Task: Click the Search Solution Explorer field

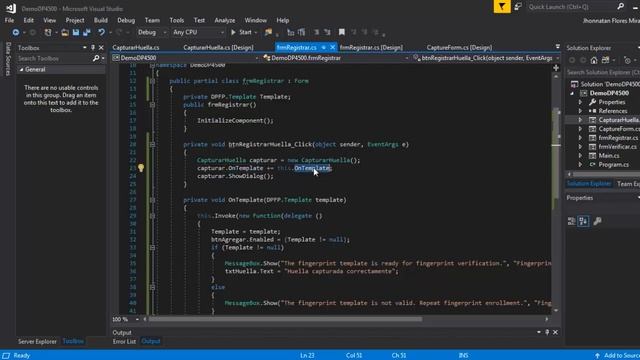Action: pyautogui.click(x=603, y=72)
